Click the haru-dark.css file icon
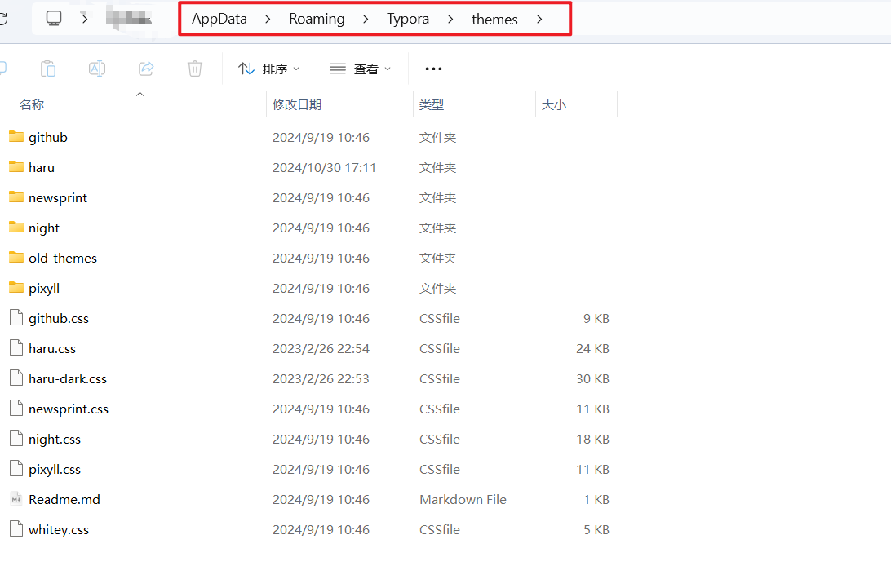 point(16,378)
